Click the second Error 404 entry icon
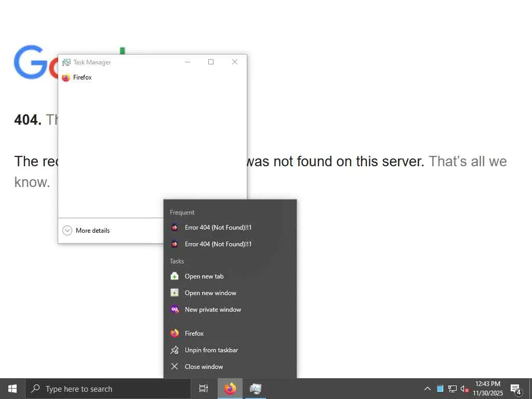 click(x=175, y=244)
